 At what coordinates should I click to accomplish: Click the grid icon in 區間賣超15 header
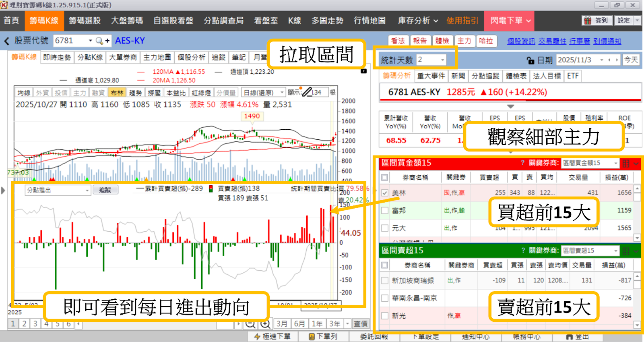[626, 251]
